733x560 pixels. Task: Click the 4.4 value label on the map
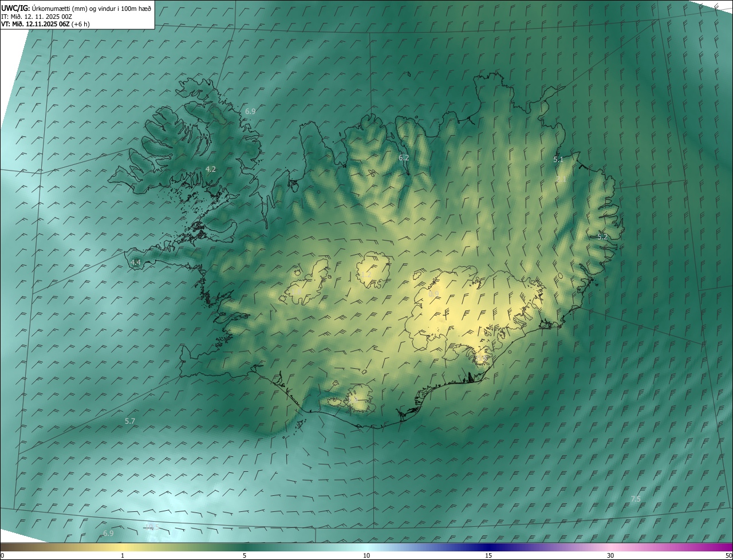tap(136, 263)
